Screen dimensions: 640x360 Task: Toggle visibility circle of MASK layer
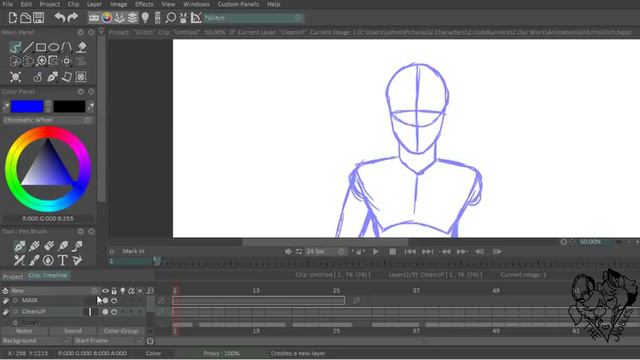coord(105,300)
